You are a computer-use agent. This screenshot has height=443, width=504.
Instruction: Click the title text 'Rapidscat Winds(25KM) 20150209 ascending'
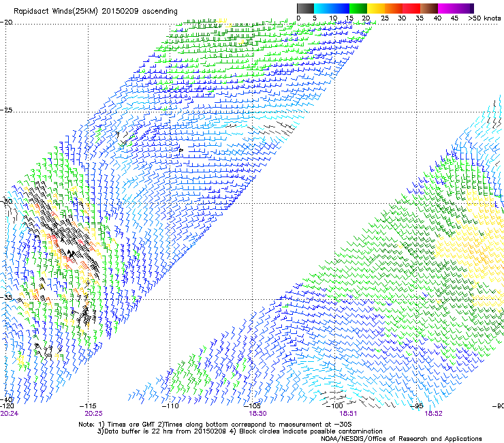pos(95,12)
